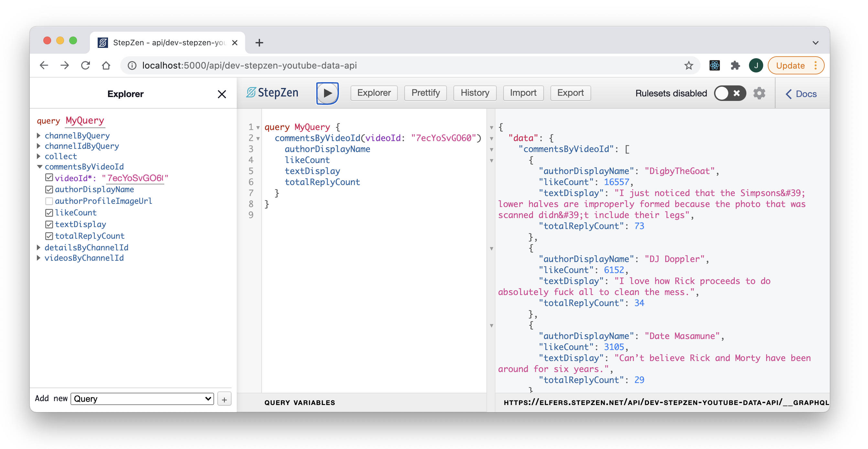Click "totalReplyCount" on editor line 6
Screen dimensions: 868x449
(x=322, y=182)
